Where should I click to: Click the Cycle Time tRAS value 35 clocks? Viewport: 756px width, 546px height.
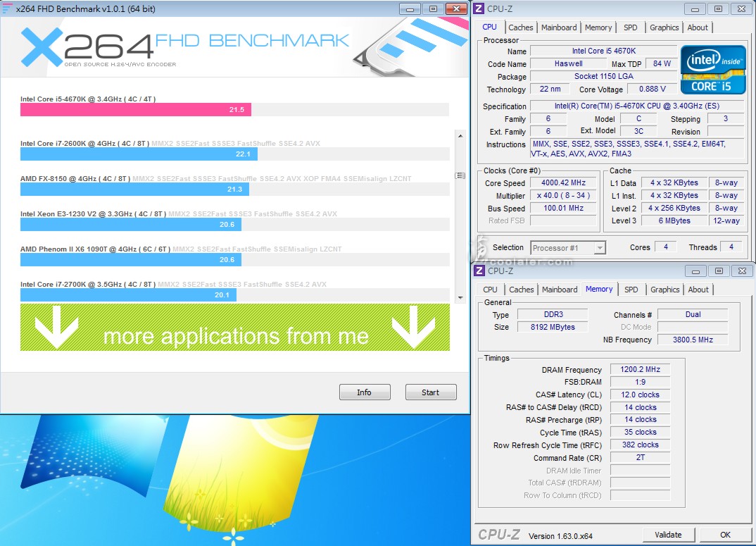point(640,432)
